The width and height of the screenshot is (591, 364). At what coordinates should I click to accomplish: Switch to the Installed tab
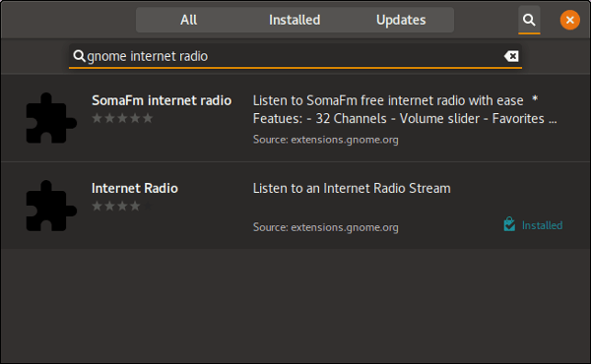295,20
